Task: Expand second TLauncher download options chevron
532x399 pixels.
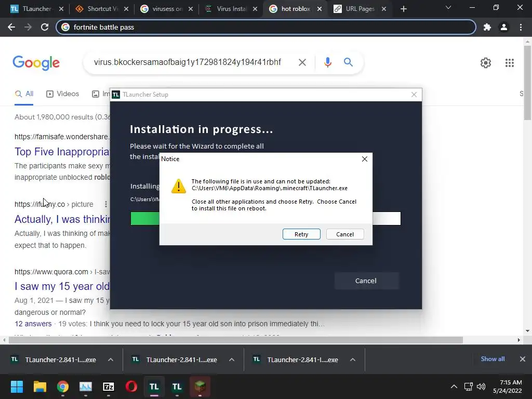Action: pyautogui.click(x=232, y=360)
